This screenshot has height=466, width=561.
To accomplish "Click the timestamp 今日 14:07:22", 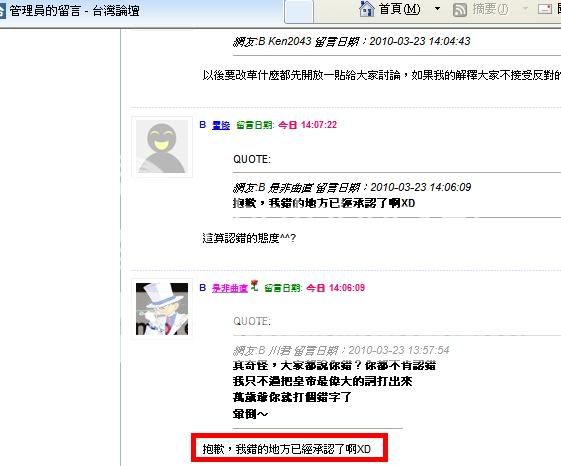I will (307, 125).
